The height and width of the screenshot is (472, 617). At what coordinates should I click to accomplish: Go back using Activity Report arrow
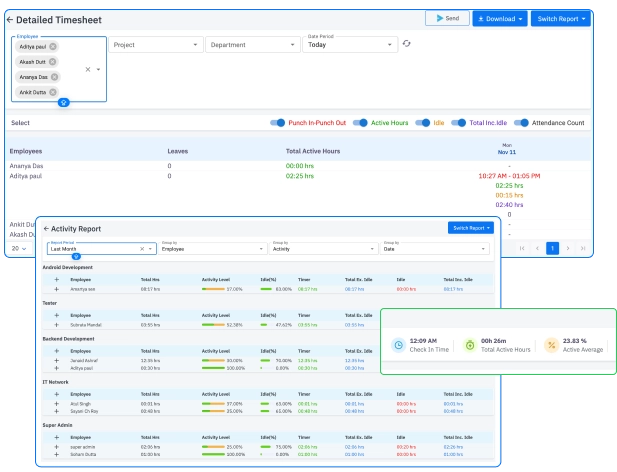[x=46, y=228]
